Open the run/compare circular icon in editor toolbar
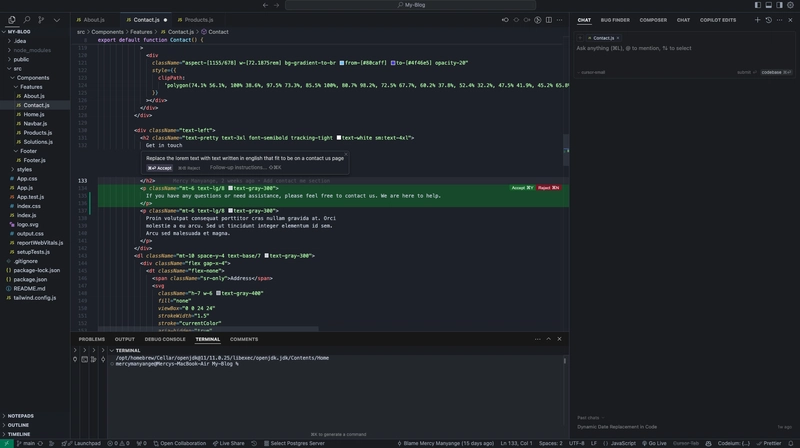The height and width of the screenshot is (448, 800). point(538,20)
